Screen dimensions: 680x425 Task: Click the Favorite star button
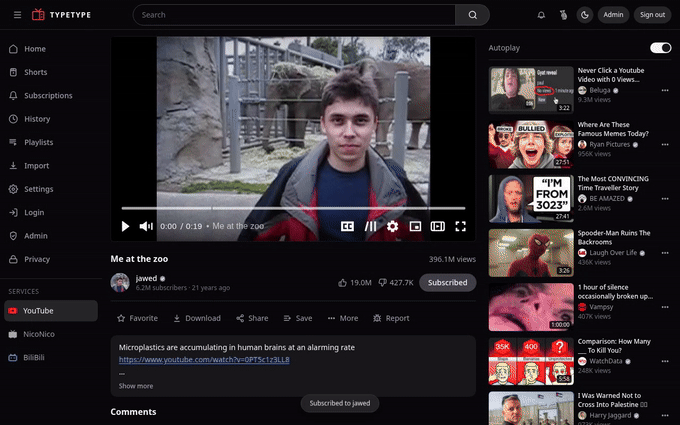tap(137, 318)
